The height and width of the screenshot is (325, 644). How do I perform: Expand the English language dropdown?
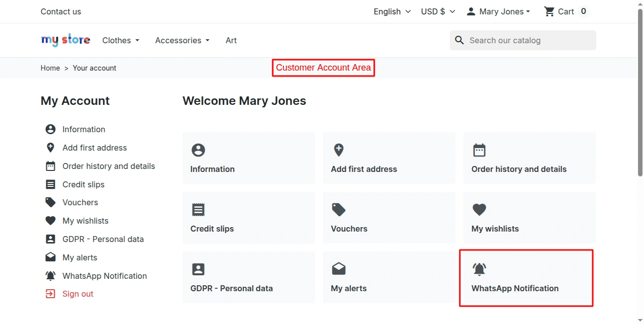point(392,11)
